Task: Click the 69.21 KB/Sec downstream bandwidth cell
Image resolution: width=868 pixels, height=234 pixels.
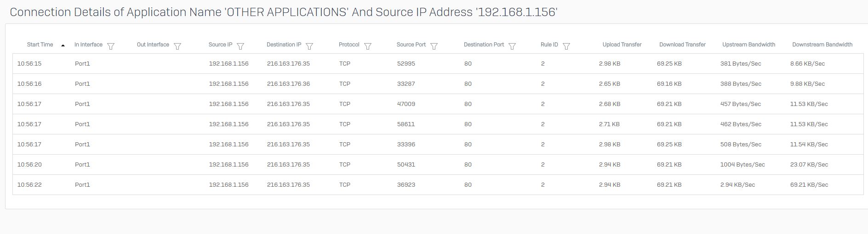Action: tap(809, 185)
